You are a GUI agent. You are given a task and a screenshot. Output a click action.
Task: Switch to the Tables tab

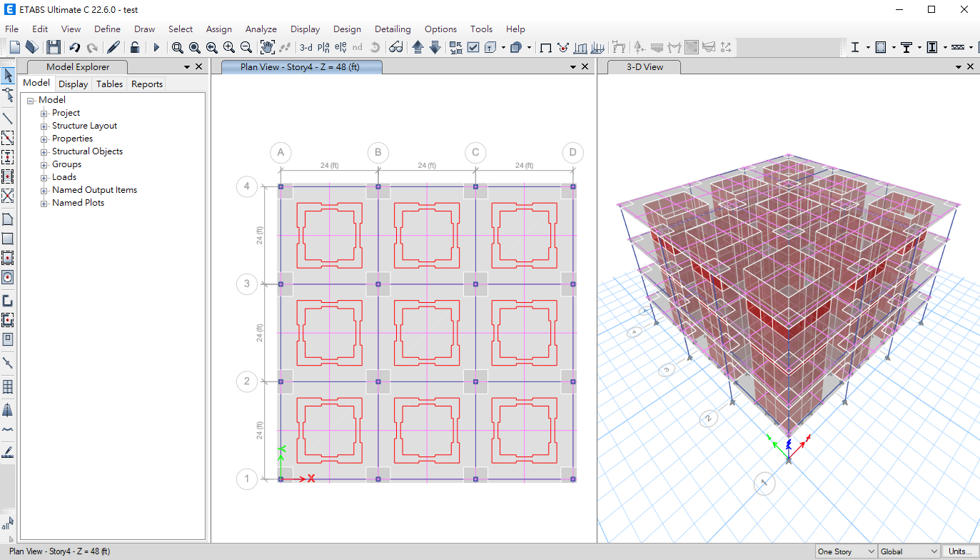coord(110,84)
